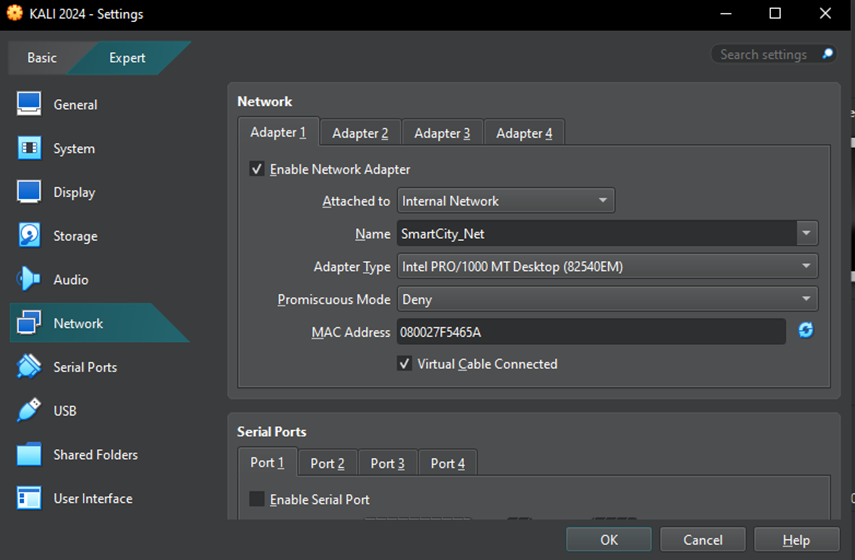Viewport: 855px width, 560px height.
Task: Select serial Port 3 tab
Action: tap(387, 463)
